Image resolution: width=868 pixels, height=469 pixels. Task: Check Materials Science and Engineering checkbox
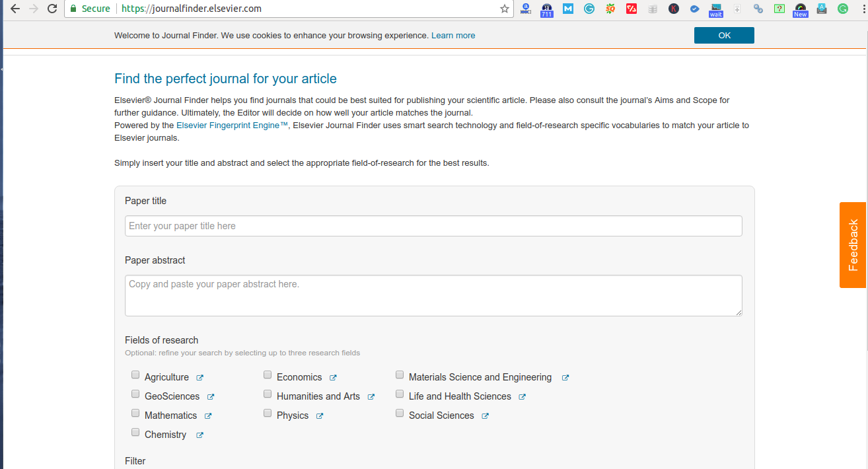pyautogui.click(x=400, y=375)
